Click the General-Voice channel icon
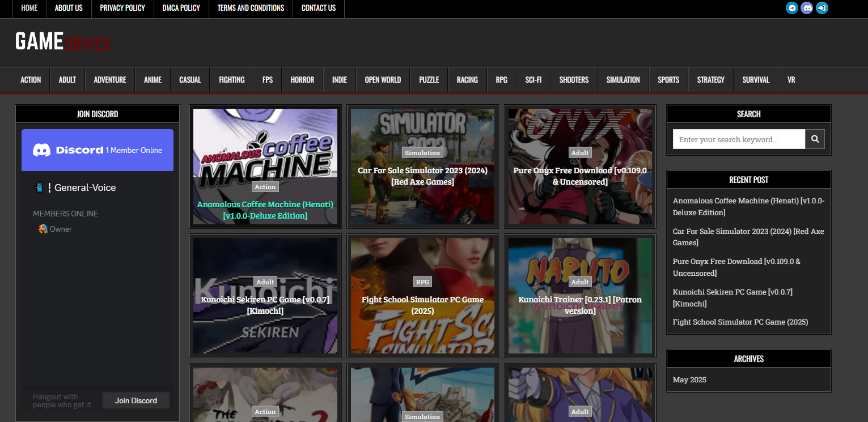868x422 pixels. [x=39, y=187]
